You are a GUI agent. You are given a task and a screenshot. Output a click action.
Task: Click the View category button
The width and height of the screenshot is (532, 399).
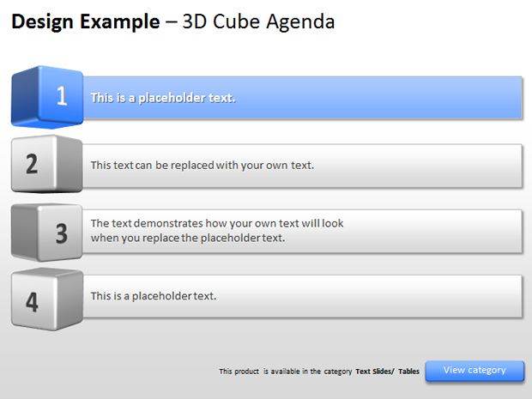(x=475, y=371)
